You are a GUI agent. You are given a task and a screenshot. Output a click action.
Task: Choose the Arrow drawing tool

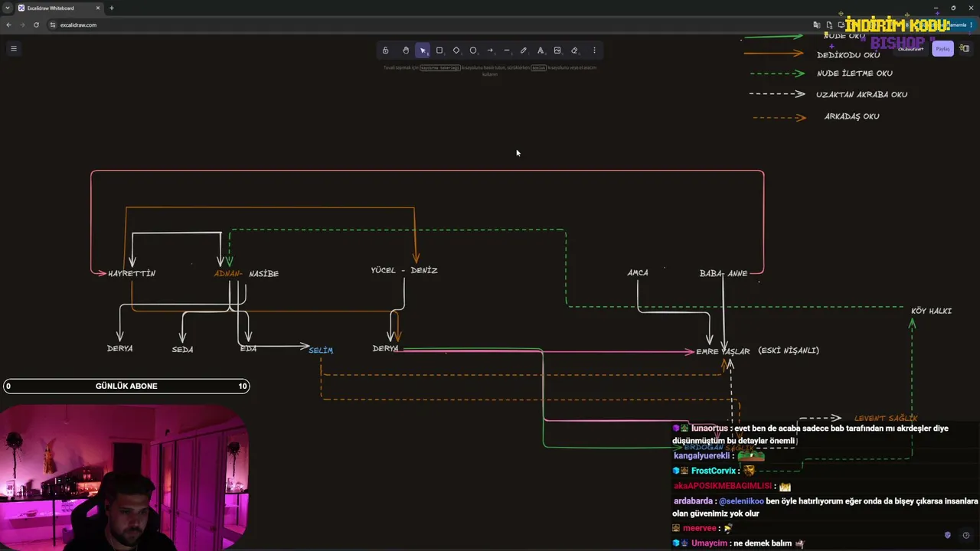coord(490,51)
